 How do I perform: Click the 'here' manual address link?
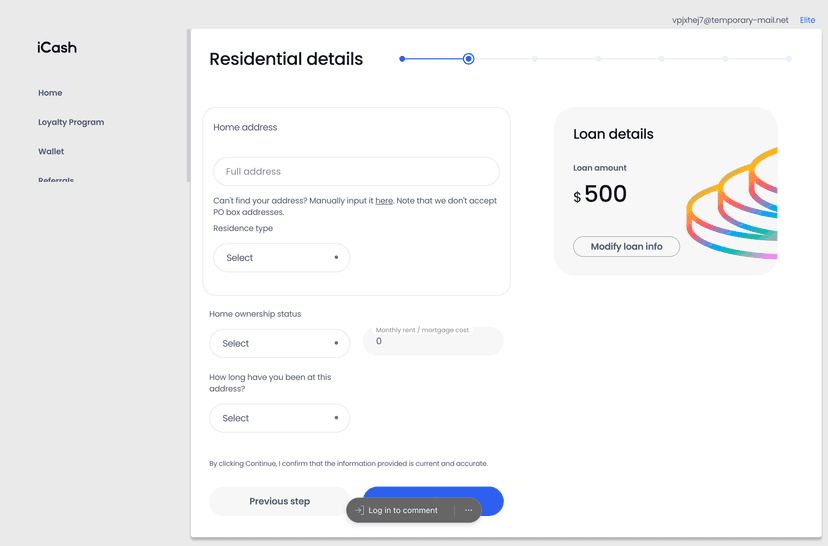coord(384,201)
